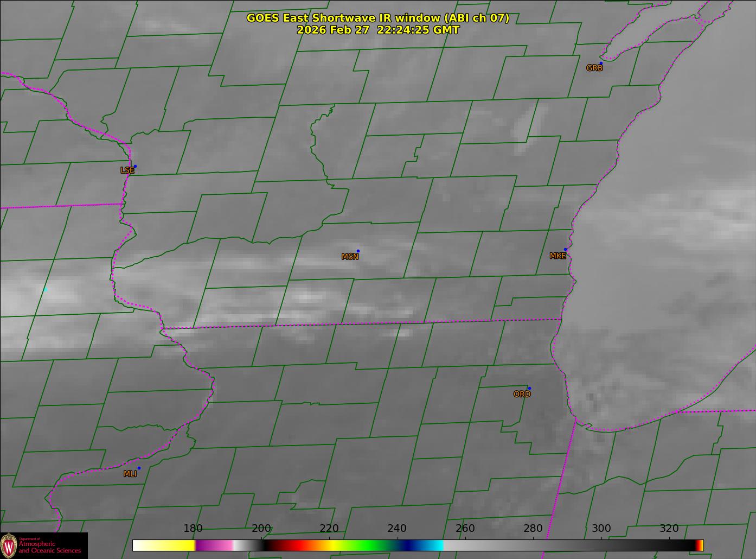Click the blue GRB station dot
The height and width of the screenshot is (559, 756).
click(601, 63)
